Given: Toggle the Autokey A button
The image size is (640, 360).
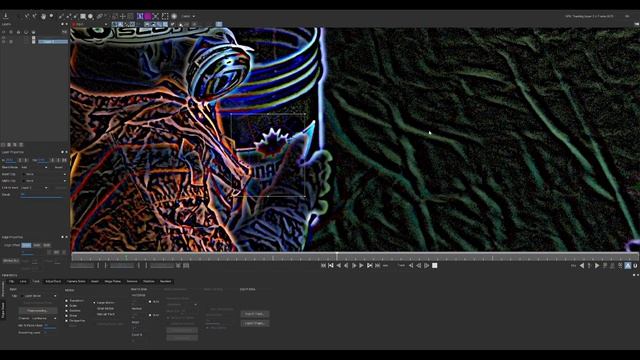Looking at the screenshot, I should 628,266.
